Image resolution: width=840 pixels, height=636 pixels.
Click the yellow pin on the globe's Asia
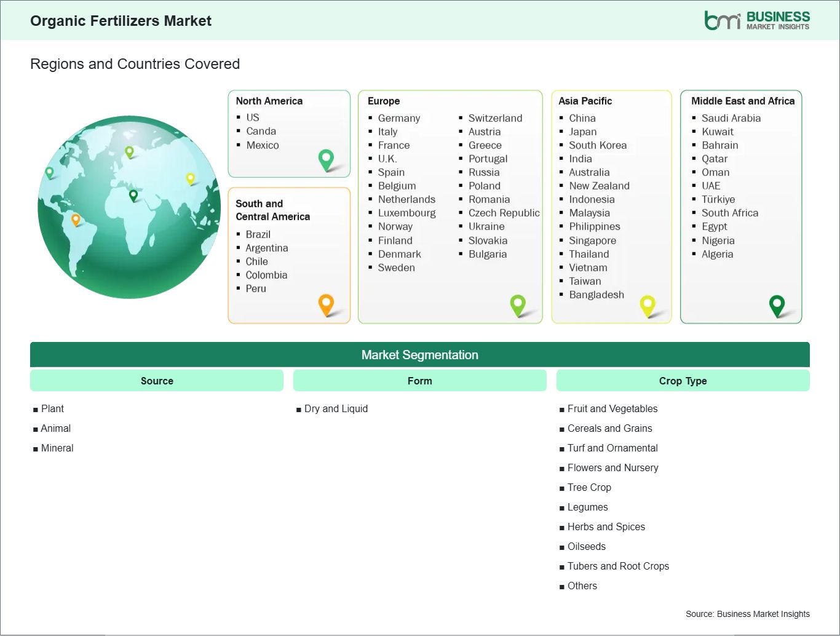(x=190, y=178)
